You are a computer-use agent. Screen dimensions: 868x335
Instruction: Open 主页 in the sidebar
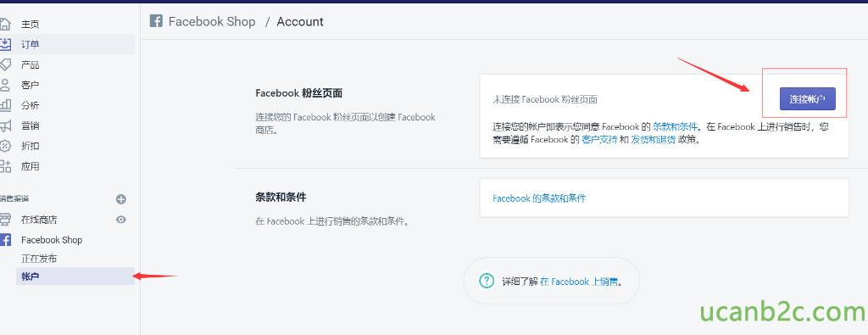pos(31,25)
